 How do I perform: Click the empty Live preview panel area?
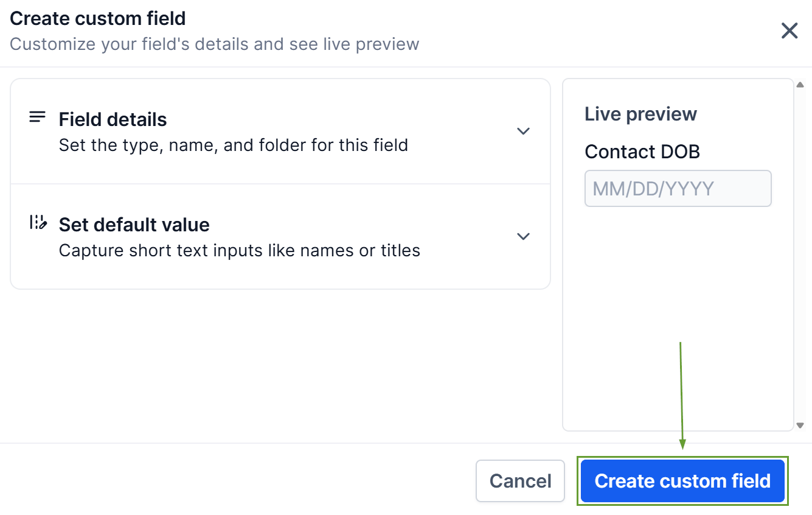pyautogui.click(x=678, y=317)
